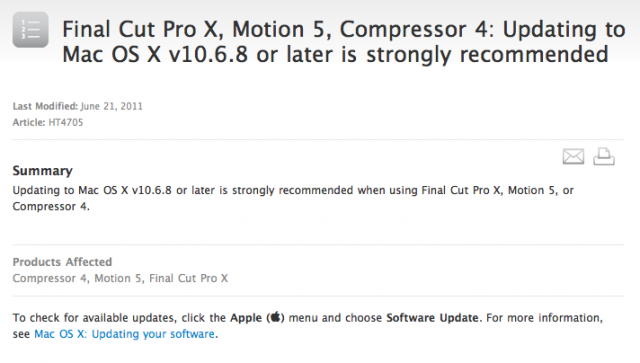
Task: Click the bold word Apple in the paragraph
Action: [x=246, y=318]
